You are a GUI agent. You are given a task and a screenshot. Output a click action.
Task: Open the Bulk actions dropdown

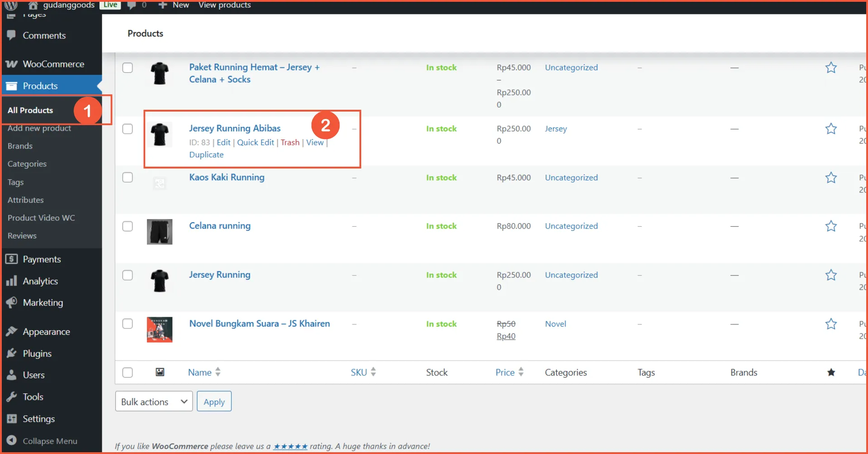pyautogui.click(x=154, y=401)
